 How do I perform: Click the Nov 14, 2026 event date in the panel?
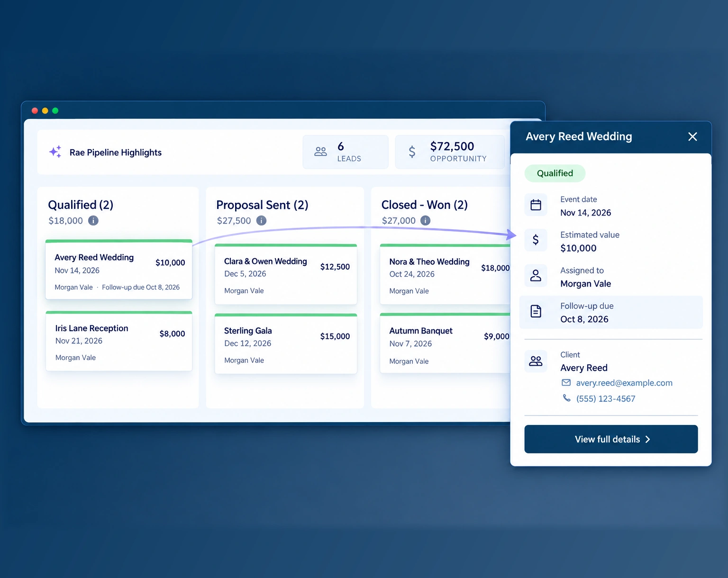pos(586,213)
